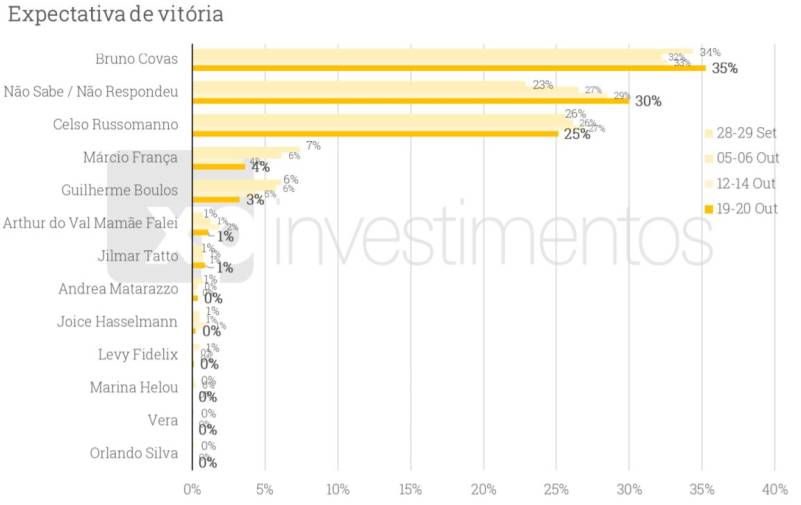
Task: Click the 40% tick on the horizontal axis
Action: (774, 490)
